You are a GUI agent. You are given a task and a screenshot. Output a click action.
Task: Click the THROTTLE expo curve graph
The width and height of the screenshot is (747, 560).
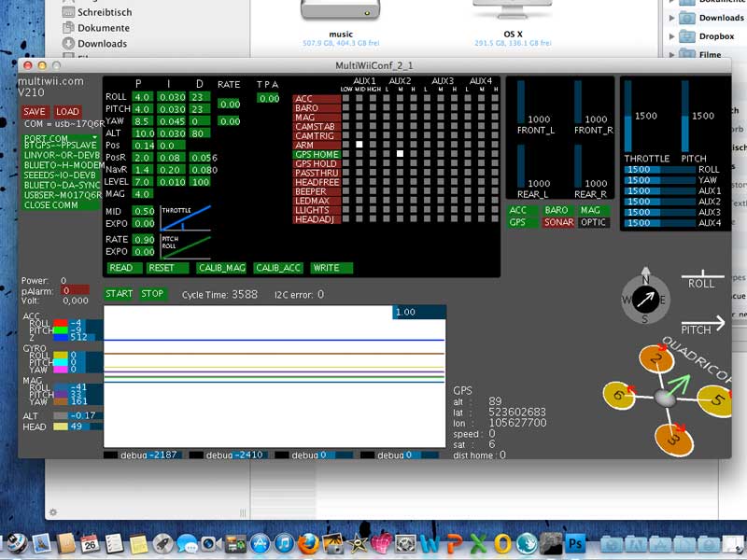point(184,217)
